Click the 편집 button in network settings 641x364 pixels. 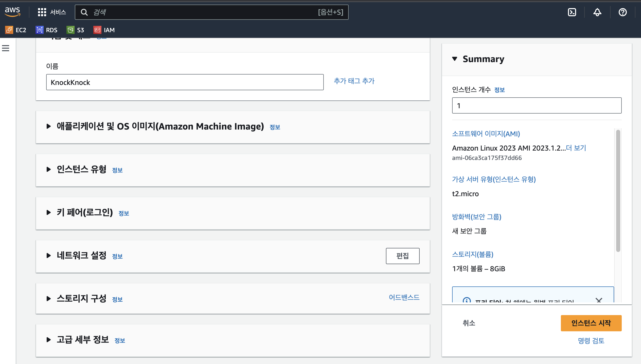click(402, 256)
